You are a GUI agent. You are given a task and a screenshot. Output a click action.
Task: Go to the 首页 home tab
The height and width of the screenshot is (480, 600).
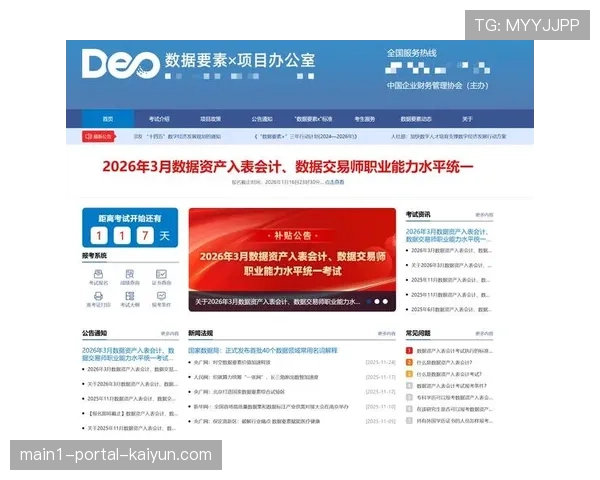[x=108, y=119]
